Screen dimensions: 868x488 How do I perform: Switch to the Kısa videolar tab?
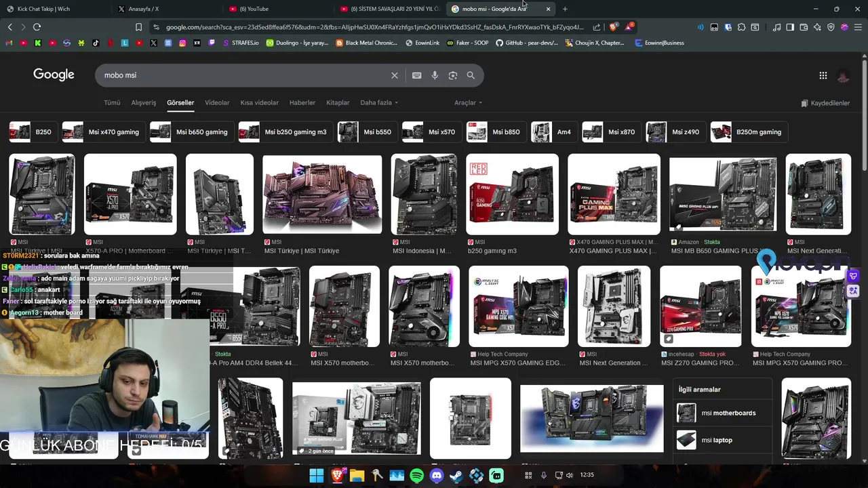(x=259, y=103)
